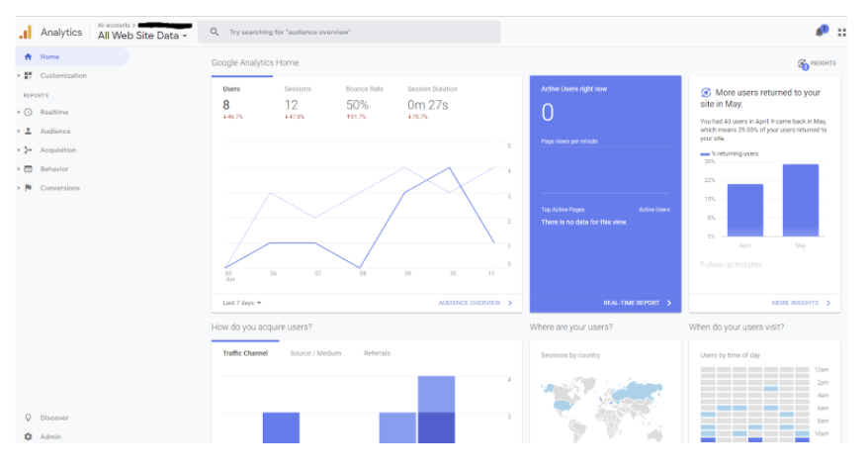
Task: Click the Audience person icon
Action: pos(29,131)
